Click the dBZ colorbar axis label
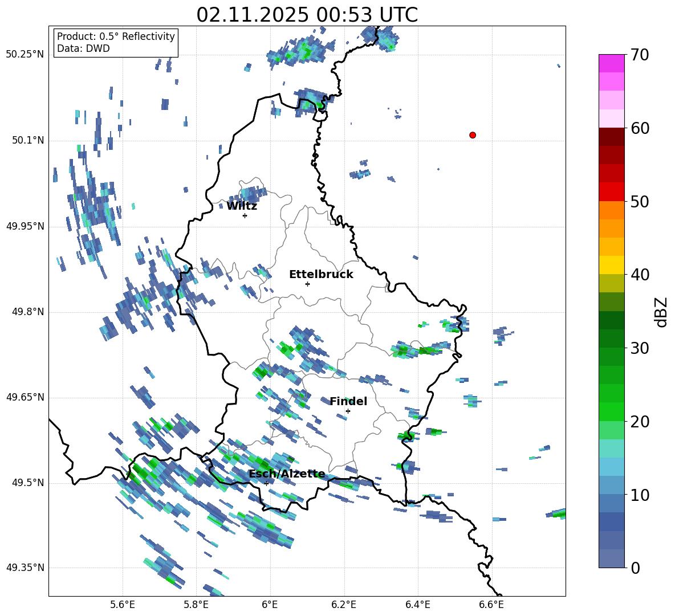This screenshot has width=675, height=616. pos(661,312)
